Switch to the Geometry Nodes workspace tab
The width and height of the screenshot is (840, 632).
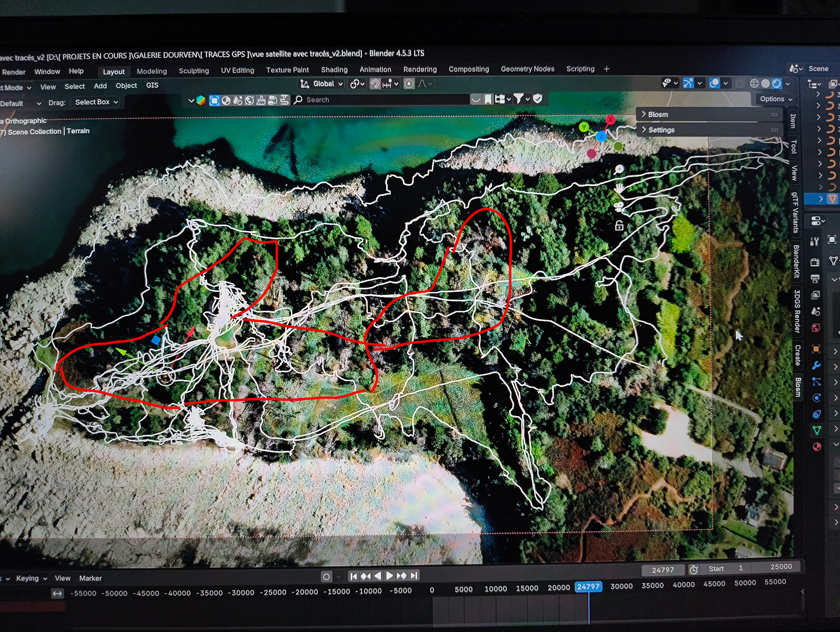527,69
